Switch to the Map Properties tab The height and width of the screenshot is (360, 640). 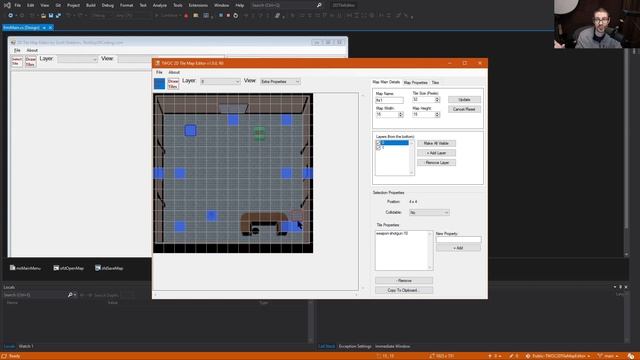point(416,82)
